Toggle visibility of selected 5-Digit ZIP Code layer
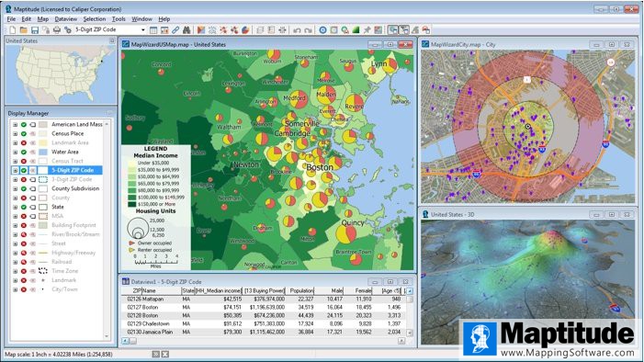This screenshot has height=362, width=644. click(x=23, y=170)
